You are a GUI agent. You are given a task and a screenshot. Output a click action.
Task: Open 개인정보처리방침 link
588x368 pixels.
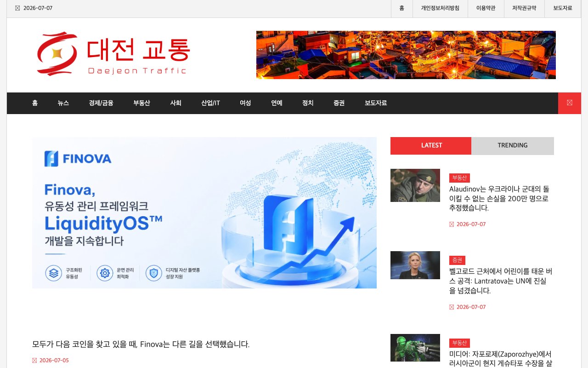[x=440, y=8]
